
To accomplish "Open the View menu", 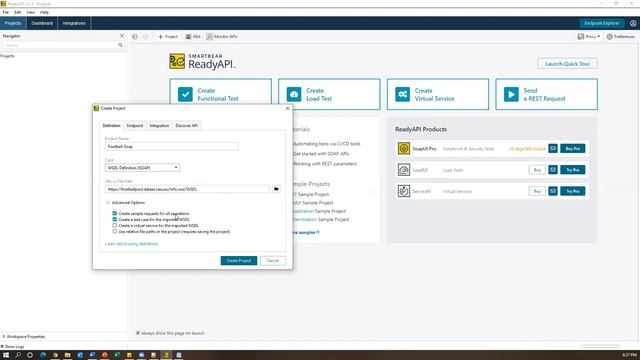I will (31, 12).
